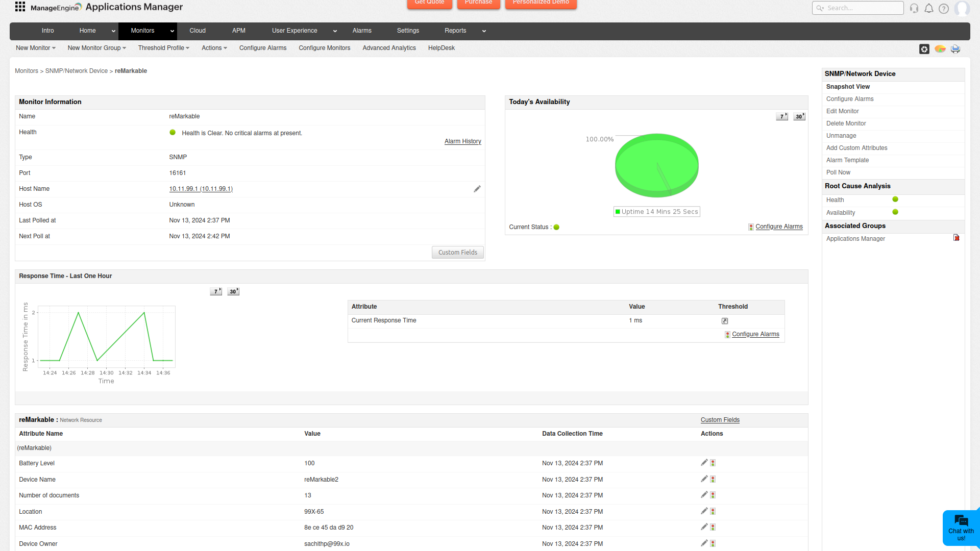Image resolution: width=980 pixels, height=551 pixels.
Task: Open the Alarm History link
Action: click(462, 141)
